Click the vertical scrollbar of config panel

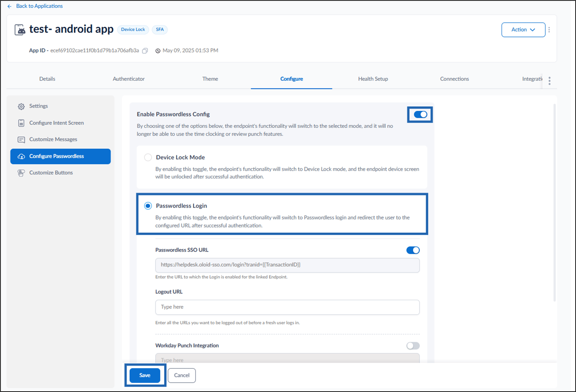(x=554, y=202)
